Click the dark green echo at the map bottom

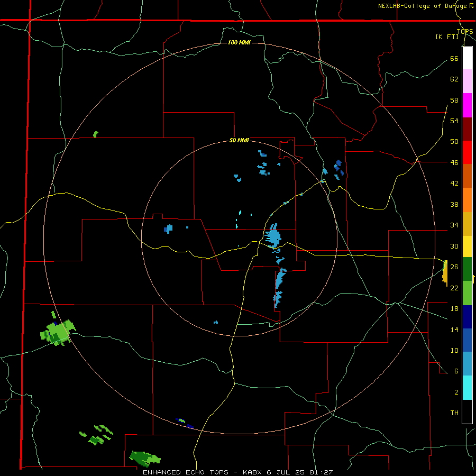[144, 458]
